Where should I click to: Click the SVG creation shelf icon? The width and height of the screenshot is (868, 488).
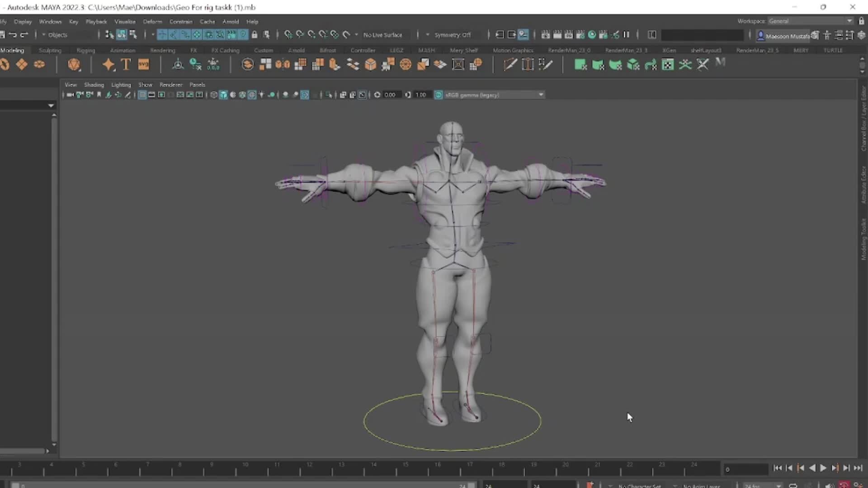coord(144,65)
